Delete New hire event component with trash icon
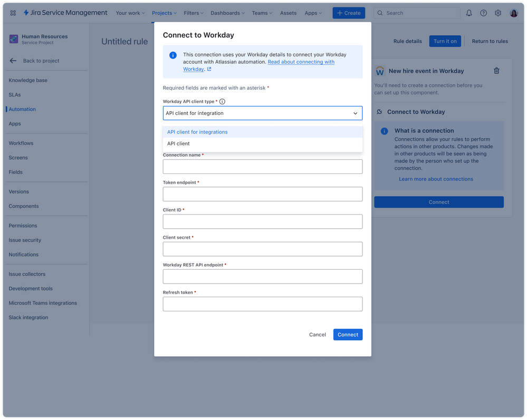Image resolution: width=527 pixels, height=420 pixels. pyautogui.click(x=496, y=71)
